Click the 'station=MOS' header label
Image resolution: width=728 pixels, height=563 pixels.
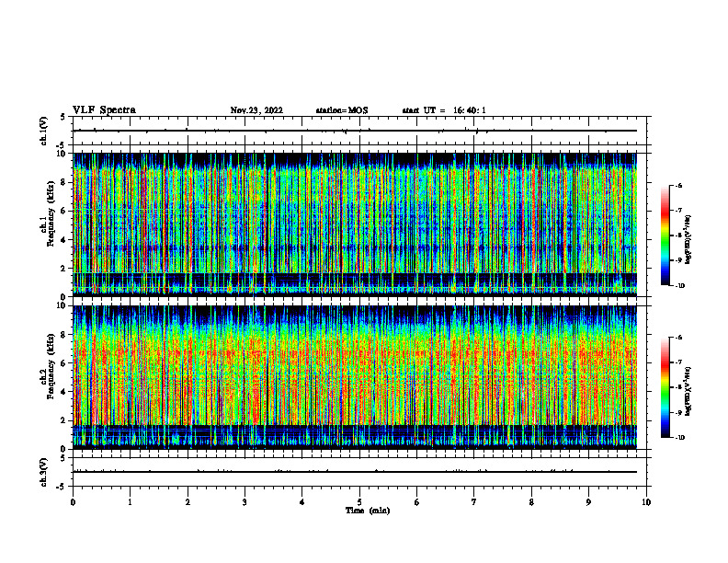(x=342, y=110)
